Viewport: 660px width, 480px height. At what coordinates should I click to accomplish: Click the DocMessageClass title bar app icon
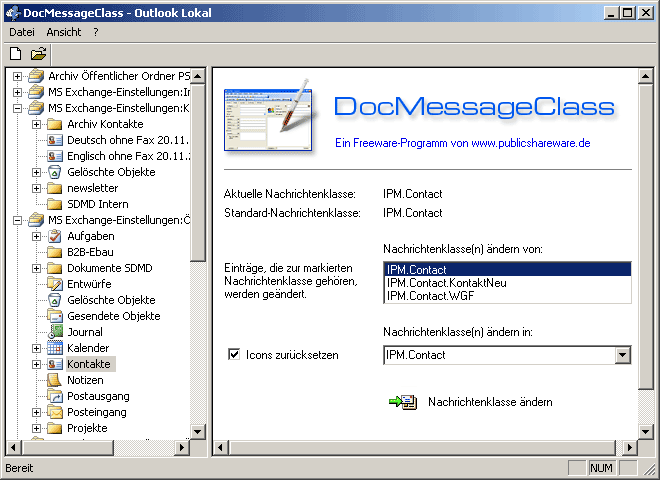(13, 13)
